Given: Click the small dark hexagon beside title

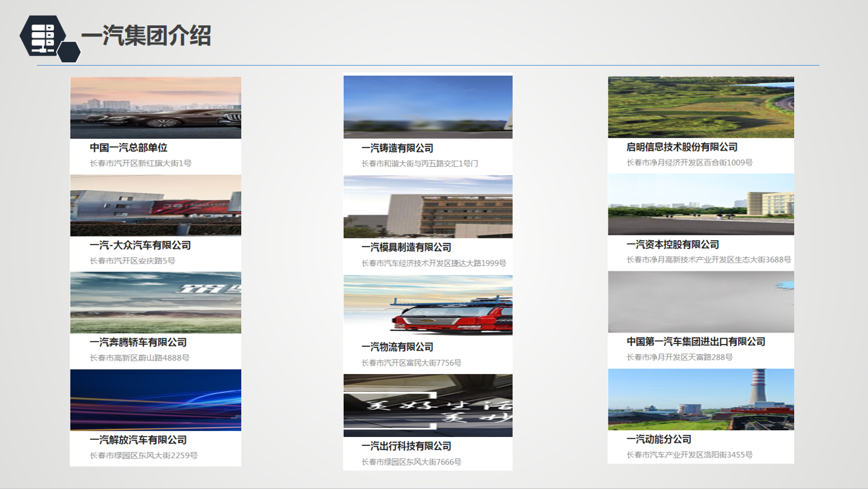Looking at the screenshot, I should click(68, 52).
